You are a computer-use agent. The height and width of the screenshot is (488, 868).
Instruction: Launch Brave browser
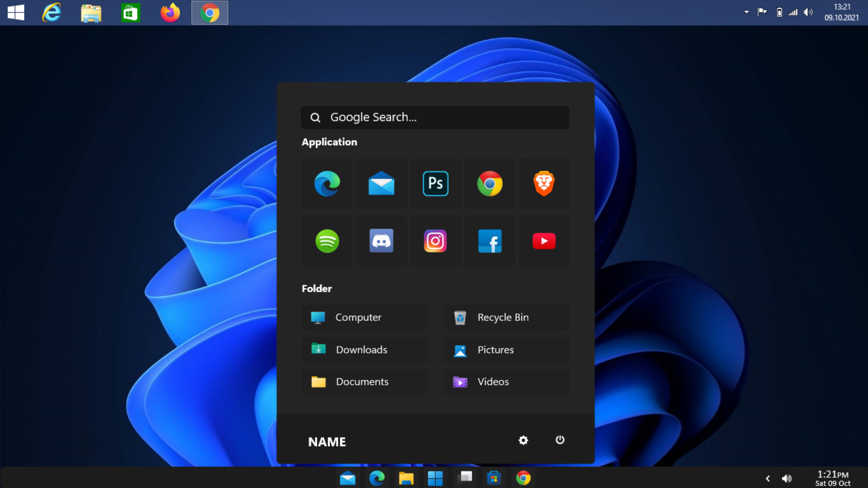click(x=543, y=183)
